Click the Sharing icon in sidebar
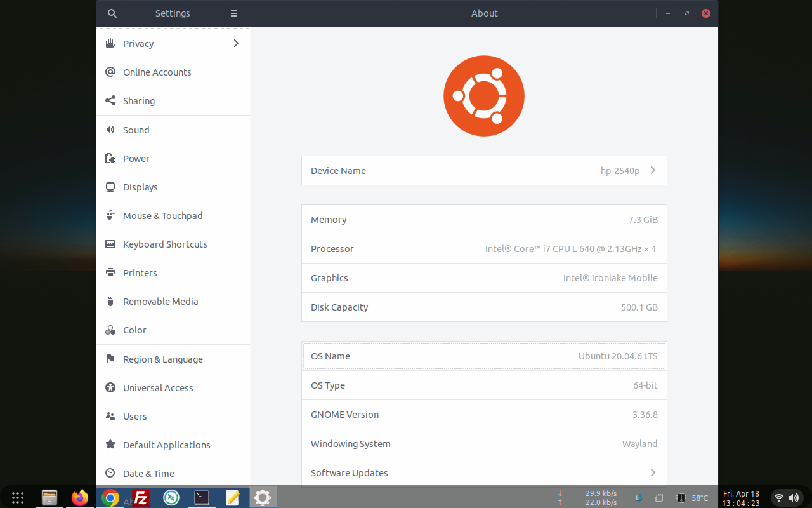The width and height of the screenshot is (812, 508). [110, 100]
